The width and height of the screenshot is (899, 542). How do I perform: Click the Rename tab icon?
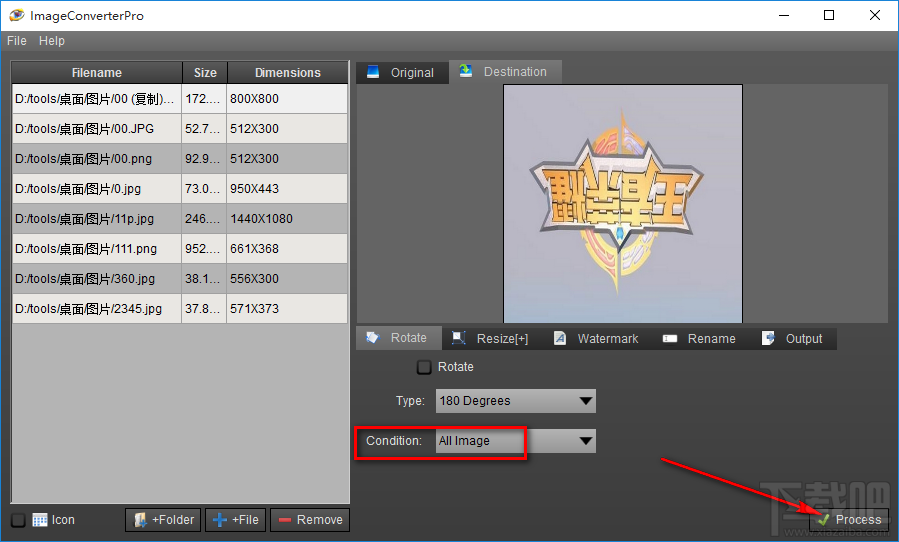coord(670,338)
